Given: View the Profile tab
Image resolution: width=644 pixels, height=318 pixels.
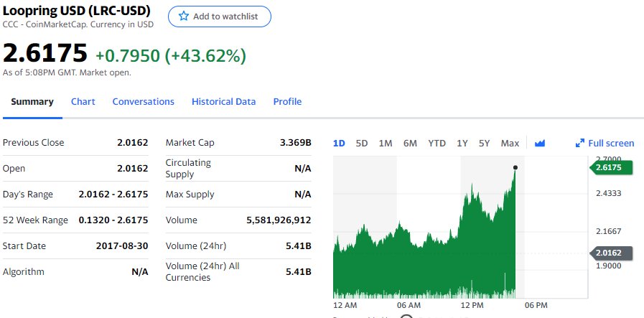Looking at the screenshot, I should click(x=287, y=101).
